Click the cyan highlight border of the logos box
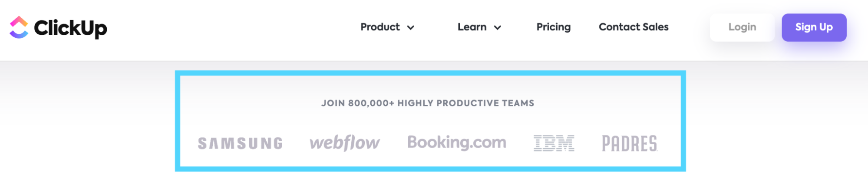Screen dimensions: 868x183 pyautogui.click(x=430, y=73)
